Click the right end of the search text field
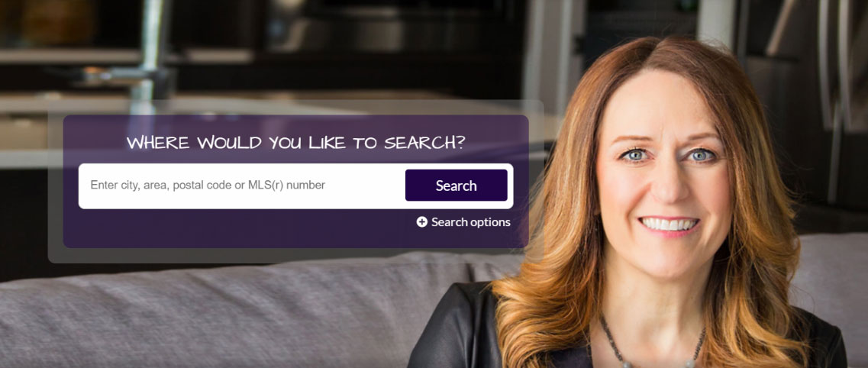868x368 pixels. pos(388,186)
